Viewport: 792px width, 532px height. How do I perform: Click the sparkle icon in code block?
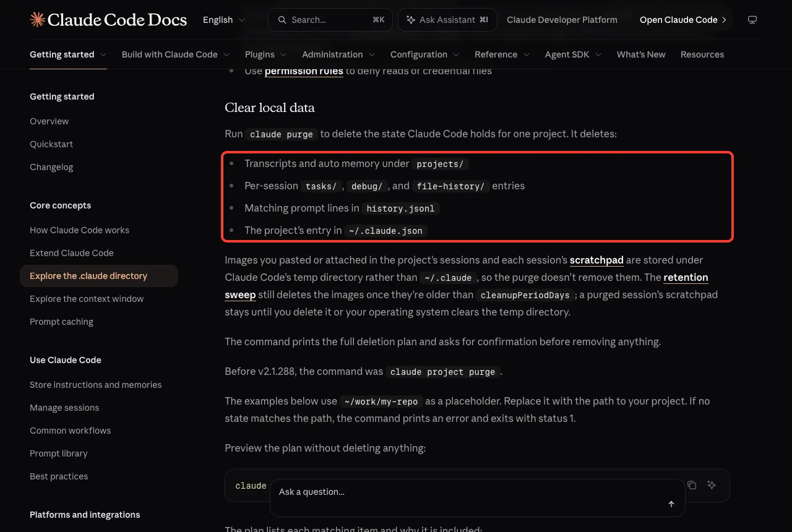point(712,486)
